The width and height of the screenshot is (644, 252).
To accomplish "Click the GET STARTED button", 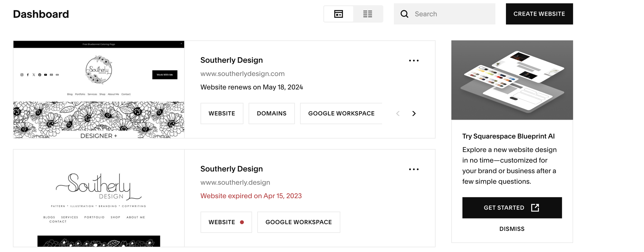I will 512,208.
